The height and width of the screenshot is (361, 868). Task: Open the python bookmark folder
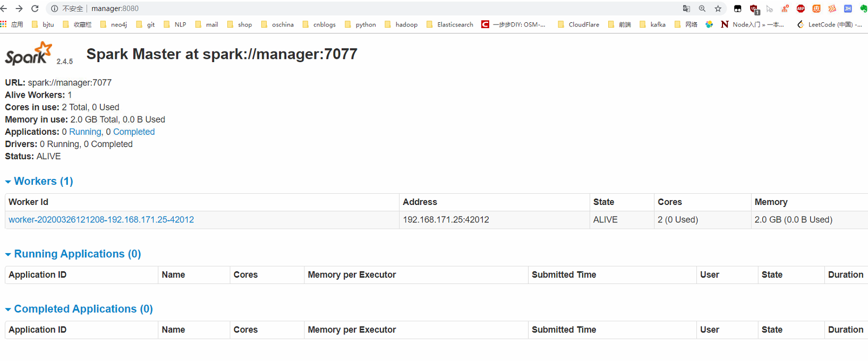tap(360, 24)
